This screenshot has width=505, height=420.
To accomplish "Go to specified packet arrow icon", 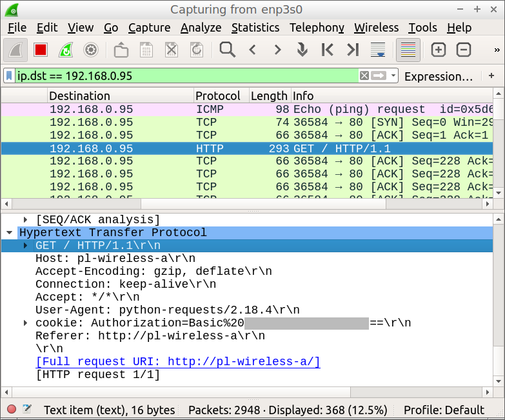I will [x=302, y=50].
